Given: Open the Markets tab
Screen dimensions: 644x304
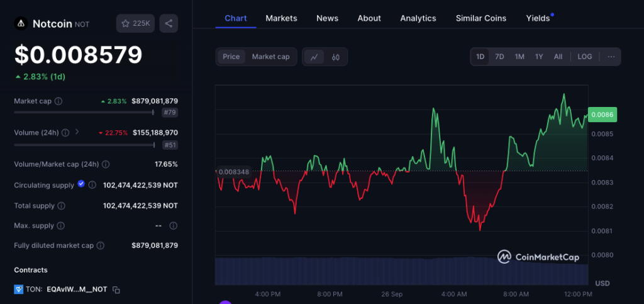Looking at the screenshot, I should click(x=281, y=18).
